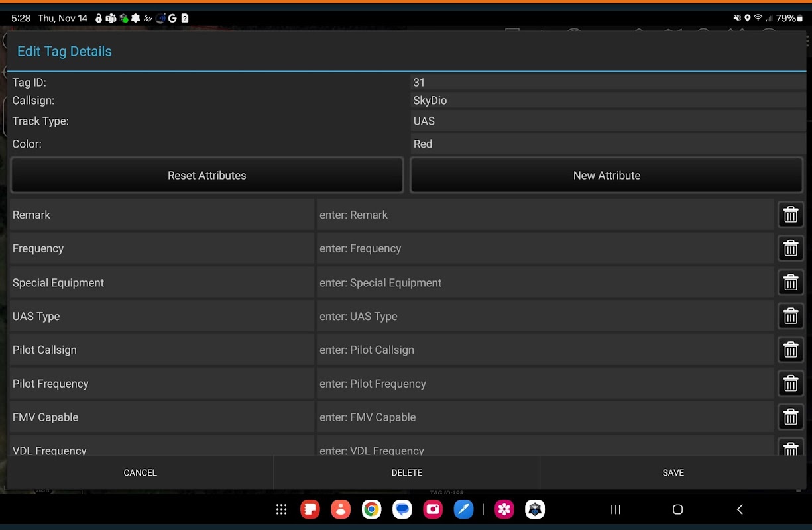Delete the Remark attribute with trash icon

pyautogui.click(x=790, y=215)
